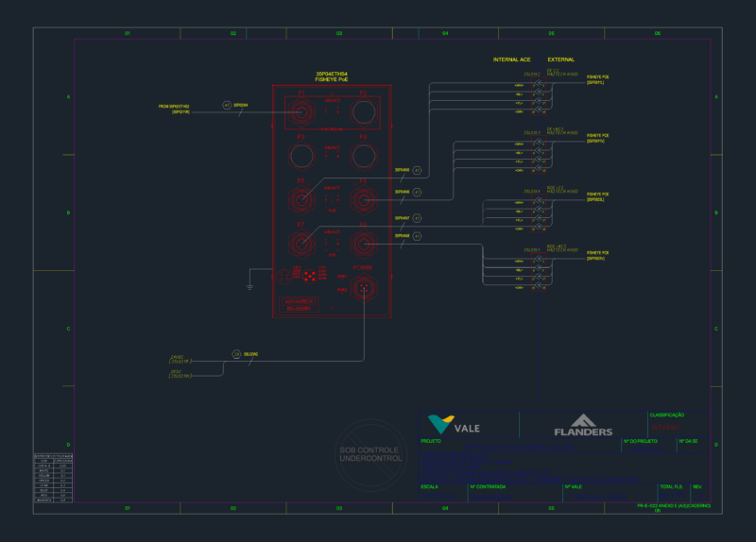Click the Auto Bypass label under P1

(x=332, y=129)
